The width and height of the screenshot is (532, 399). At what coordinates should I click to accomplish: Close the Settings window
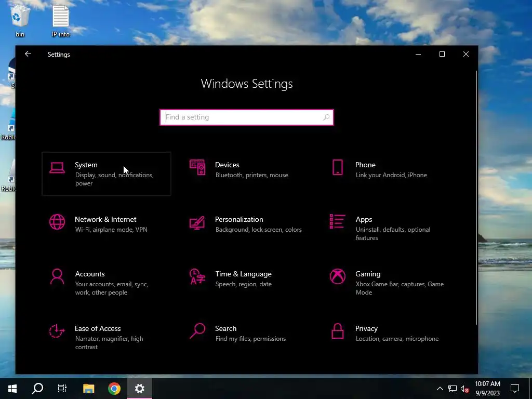pos(466,54)
